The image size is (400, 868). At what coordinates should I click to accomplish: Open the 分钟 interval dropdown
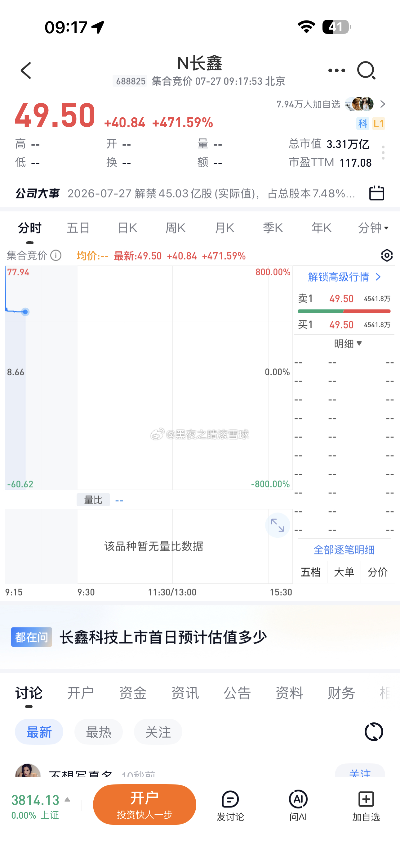pos(373,228)
